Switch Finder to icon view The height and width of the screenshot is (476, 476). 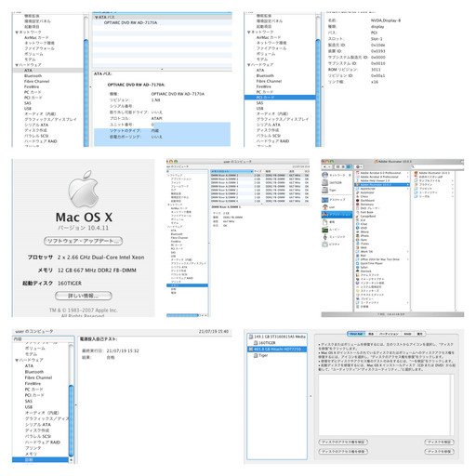tap(337, 166)
